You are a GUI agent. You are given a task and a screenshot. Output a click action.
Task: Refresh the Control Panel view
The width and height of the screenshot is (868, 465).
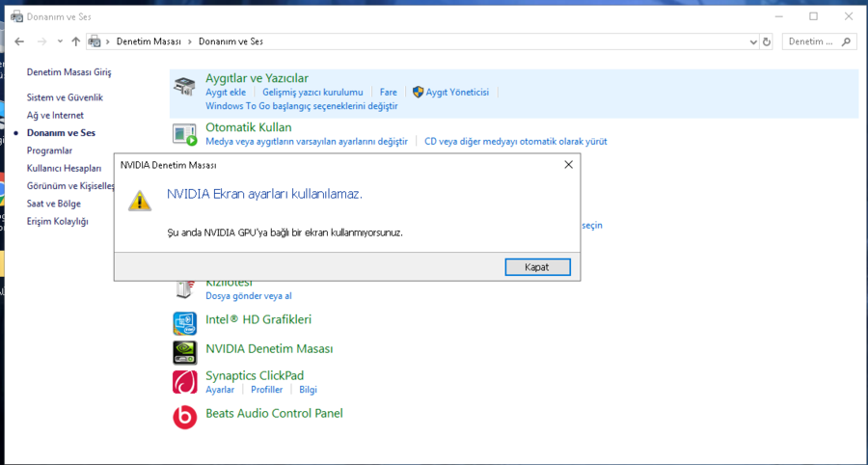click(767, 41)
